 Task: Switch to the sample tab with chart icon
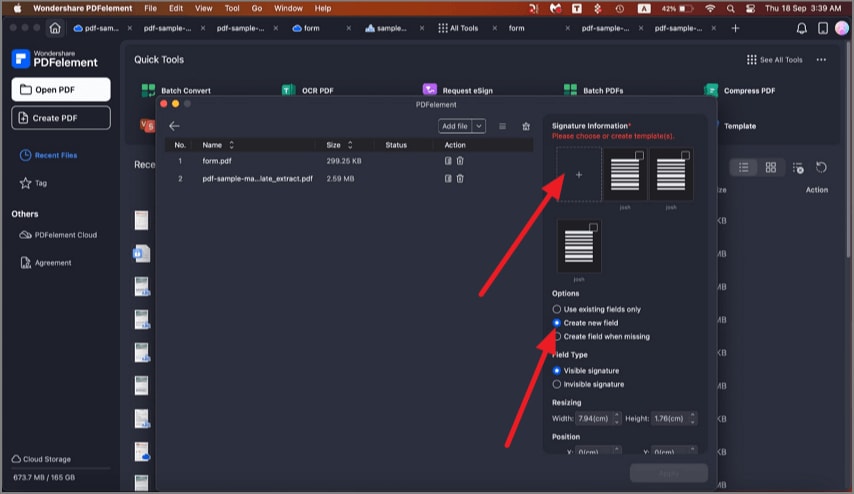coord(386,28)
